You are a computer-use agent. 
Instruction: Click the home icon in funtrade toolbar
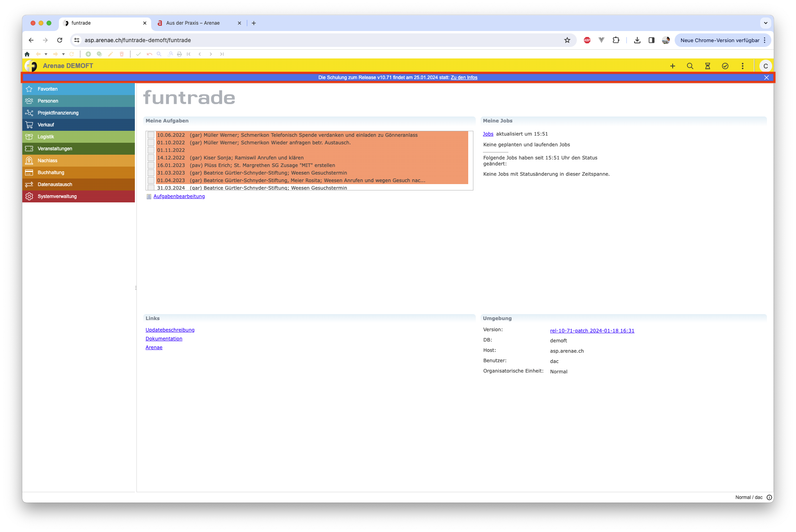[x=27, y=54]
